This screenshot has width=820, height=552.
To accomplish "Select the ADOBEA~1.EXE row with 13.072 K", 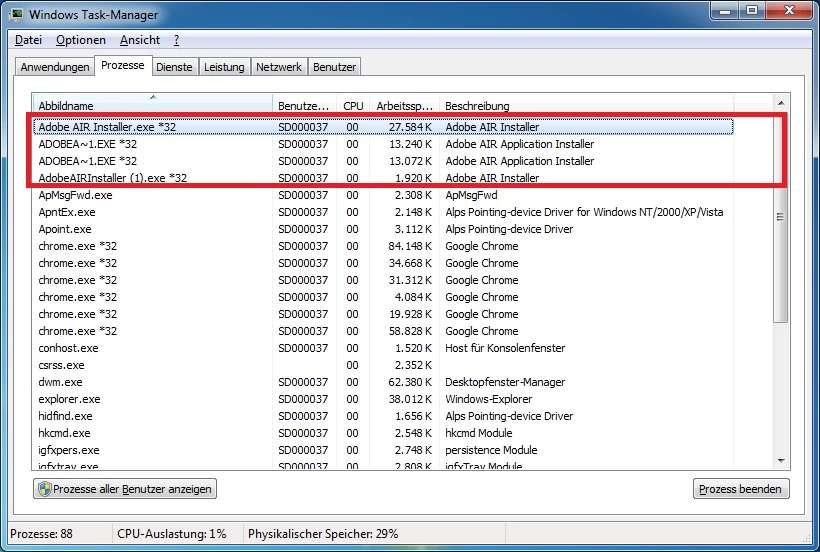I will pos(383,161).
